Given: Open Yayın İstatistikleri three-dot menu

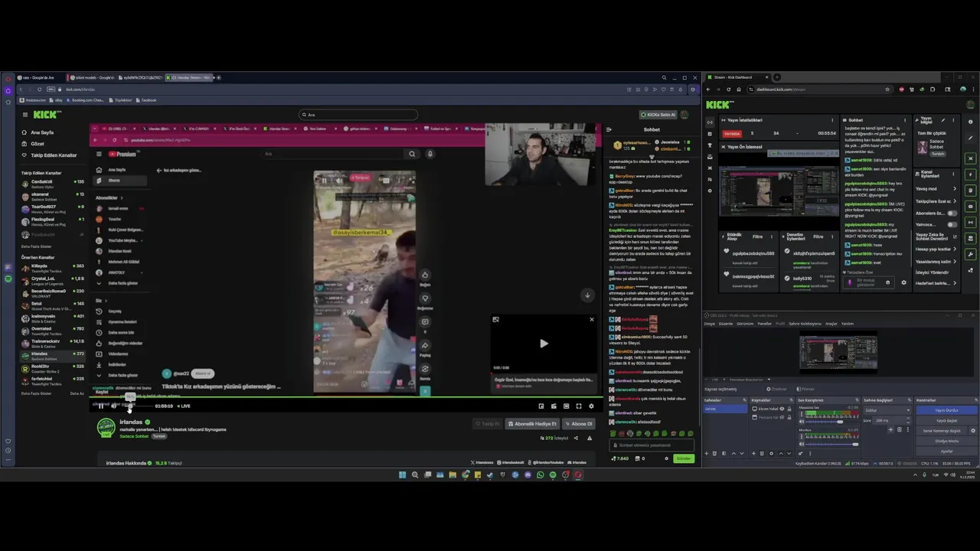Looking at the screenshot, I should pos(832,120).
